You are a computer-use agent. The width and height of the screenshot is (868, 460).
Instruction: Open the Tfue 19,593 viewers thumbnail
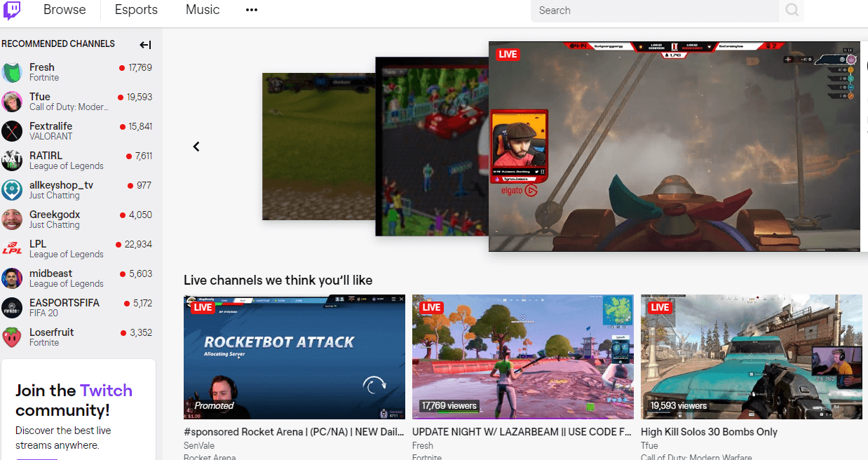tap(752, 357)
